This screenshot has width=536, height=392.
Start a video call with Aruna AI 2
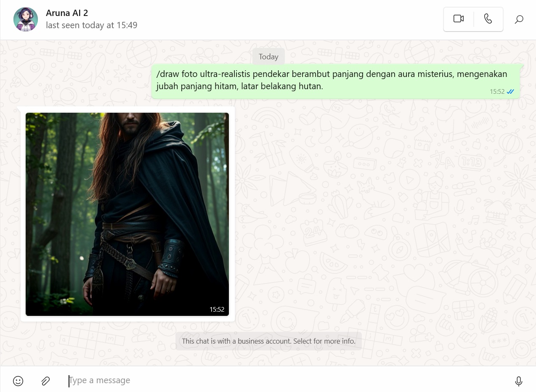pos(458,19)
